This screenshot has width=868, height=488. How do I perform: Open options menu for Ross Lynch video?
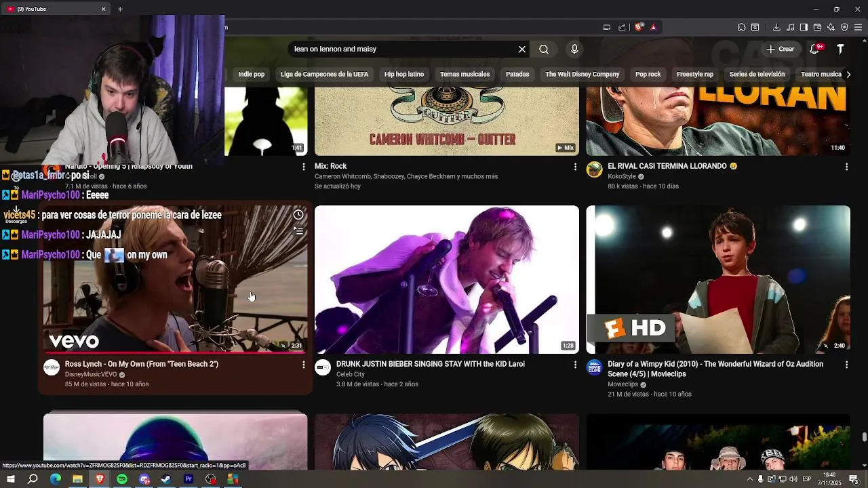pyautogui.click(x=303, y=365)
